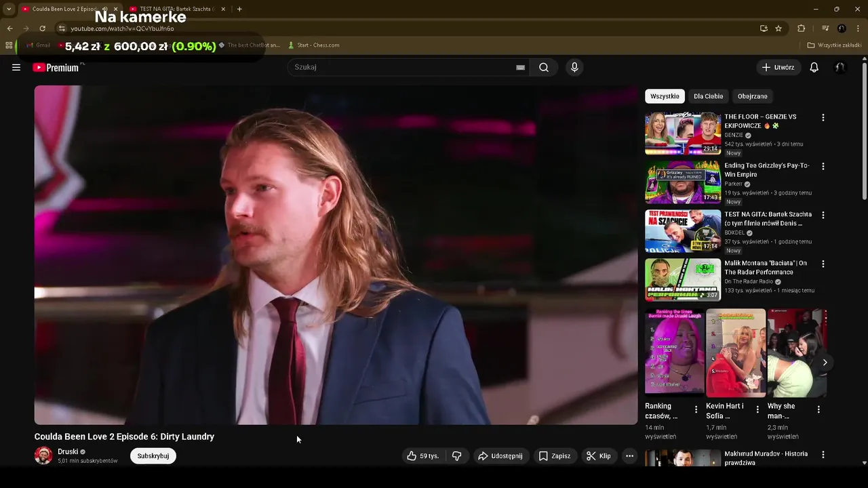
Task: Open Ranking czasów short thumbnail
Action: 675,352
